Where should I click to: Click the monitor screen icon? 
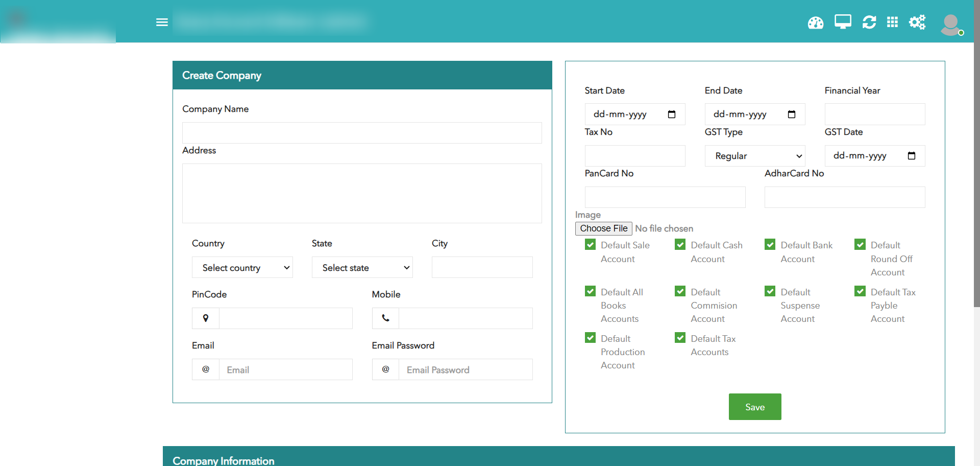(x=843, y=22)
